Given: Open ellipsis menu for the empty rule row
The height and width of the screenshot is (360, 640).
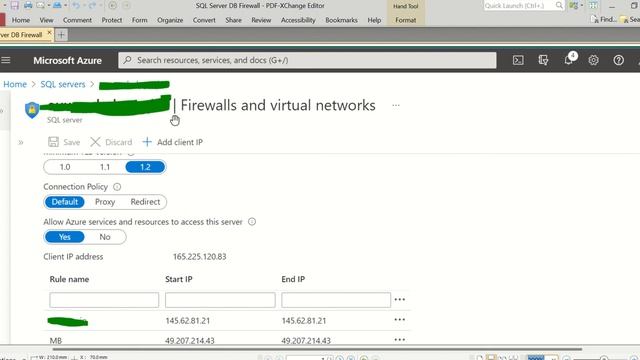Looking at the screenshot, I should click(400, 300).
